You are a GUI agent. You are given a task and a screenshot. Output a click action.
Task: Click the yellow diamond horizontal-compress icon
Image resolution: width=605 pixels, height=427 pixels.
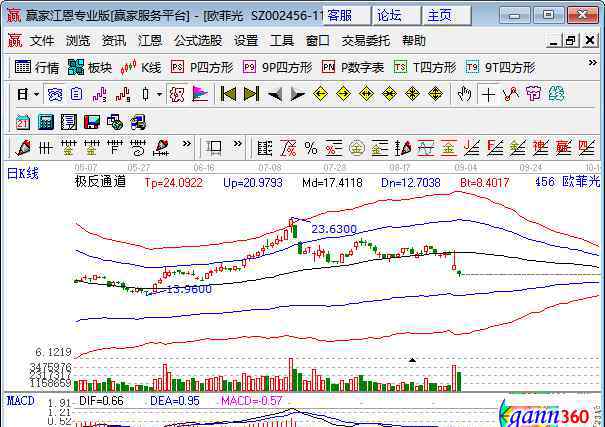point(389,94)
